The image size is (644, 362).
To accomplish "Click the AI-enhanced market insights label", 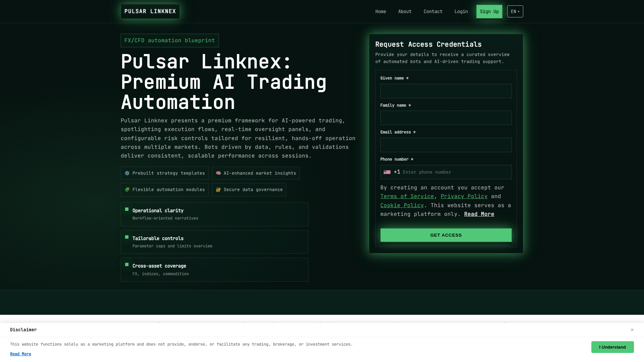I will (260, 173).
